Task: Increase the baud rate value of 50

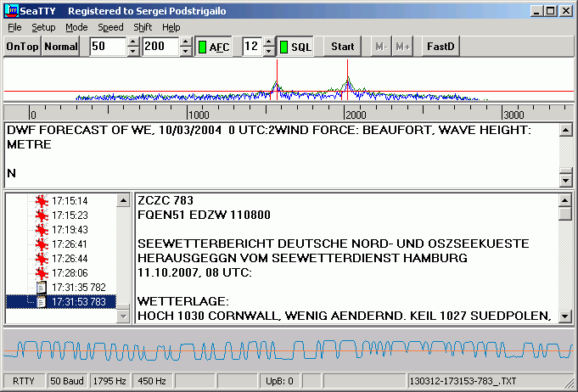Action: click(132, 42)
